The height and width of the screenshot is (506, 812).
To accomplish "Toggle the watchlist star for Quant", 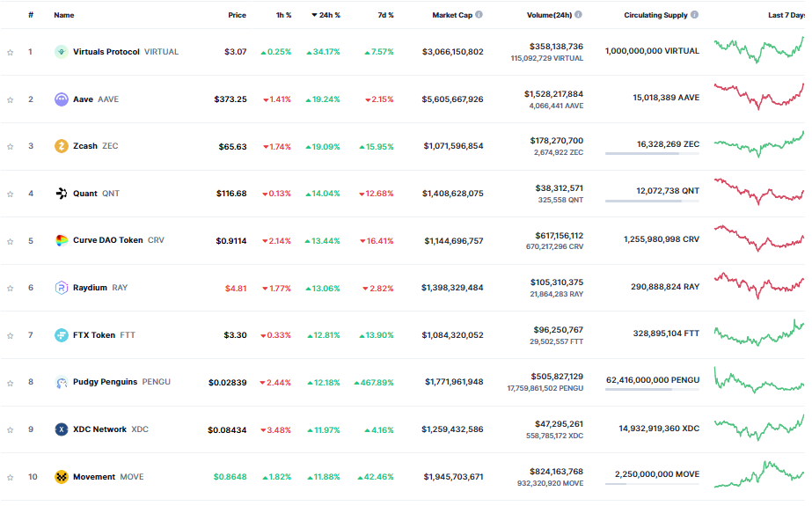I will [x=10, y=194].
